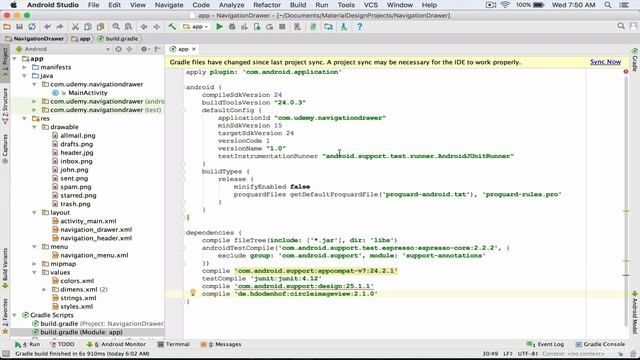Click the Find magnifier icon
The image size is (640, 360).
click(x=116, y=27)
